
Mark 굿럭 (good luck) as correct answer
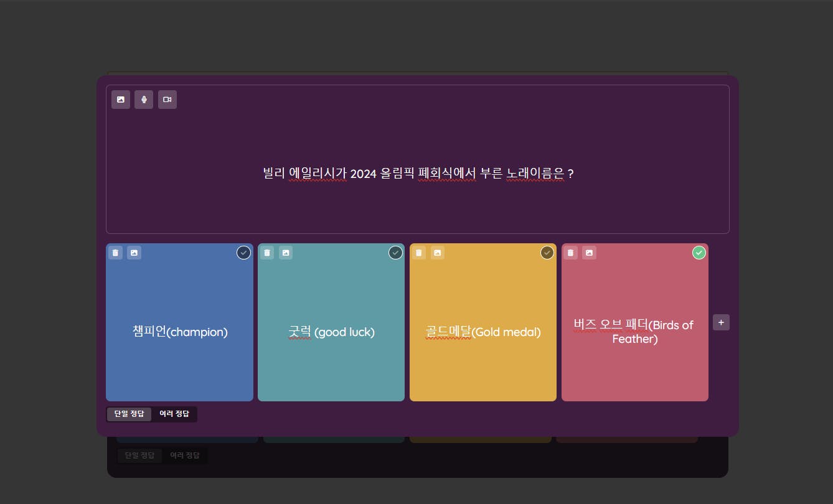(x=395, y=253)
